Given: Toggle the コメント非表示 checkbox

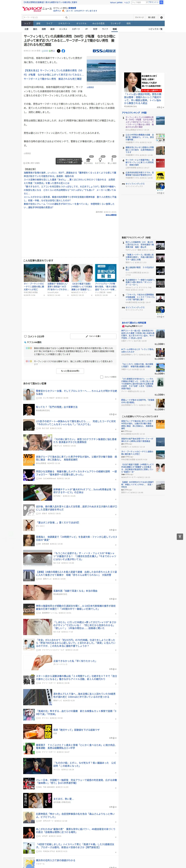Looking at the screenshot, I should click(x=102, y=377).
